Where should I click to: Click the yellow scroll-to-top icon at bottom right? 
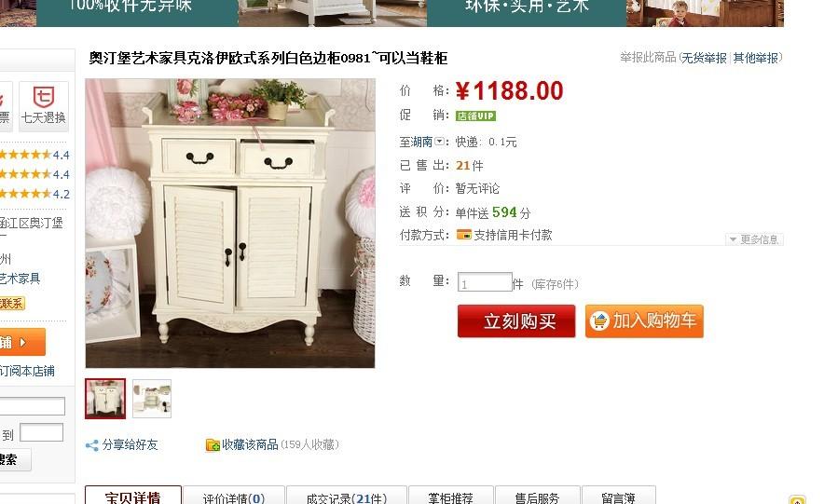[x=797, y=499]
